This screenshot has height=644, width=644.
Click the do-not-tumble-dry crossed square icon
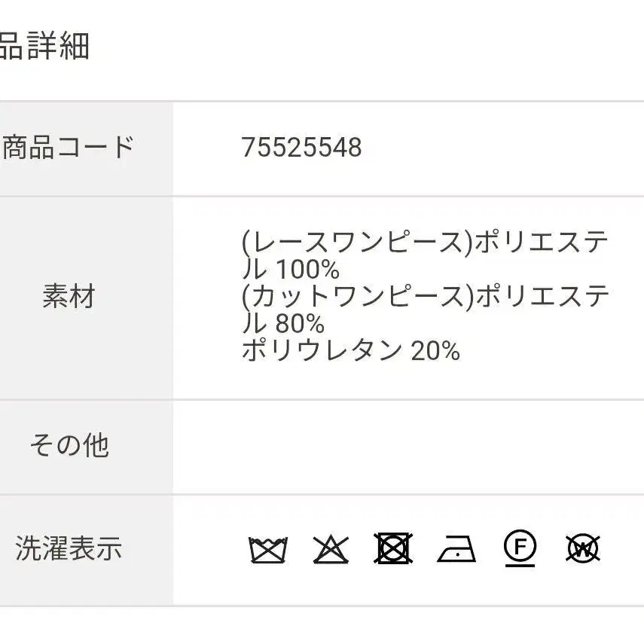point(393,548)
